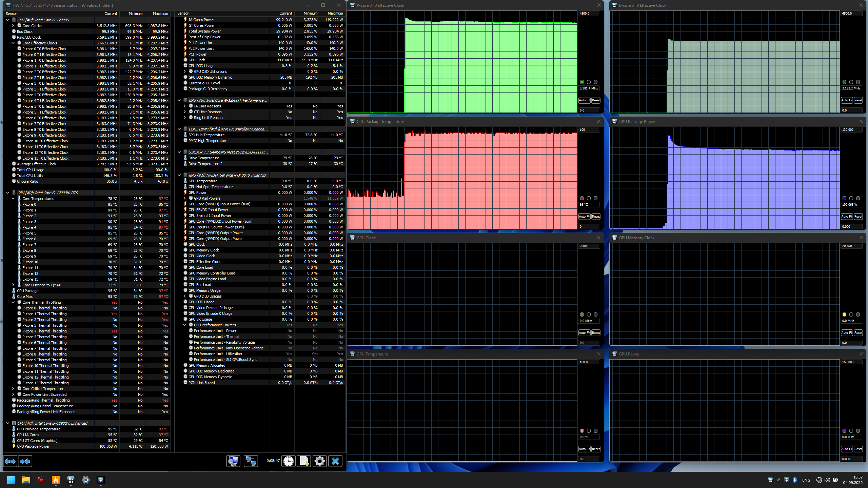Reset the elapsed time clock icon
Screen dimensions: 868x488
[289, 461]
